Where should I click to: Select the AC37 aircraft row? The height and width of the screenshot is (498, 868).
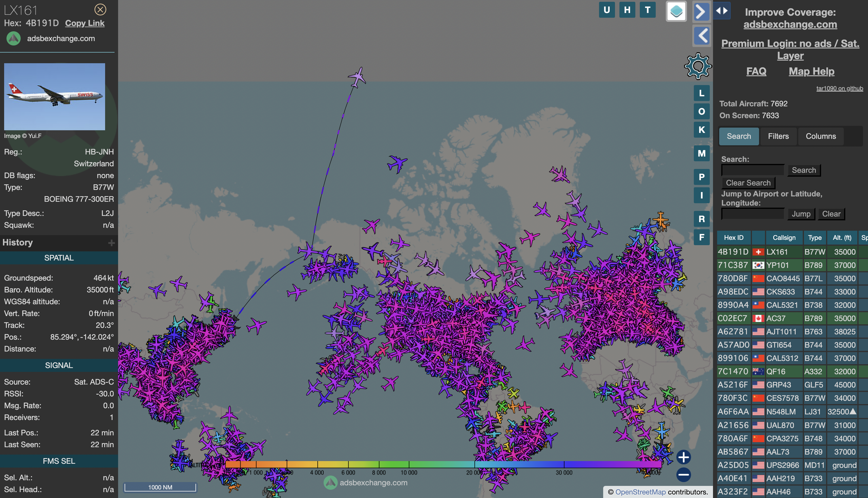[792, 318]
